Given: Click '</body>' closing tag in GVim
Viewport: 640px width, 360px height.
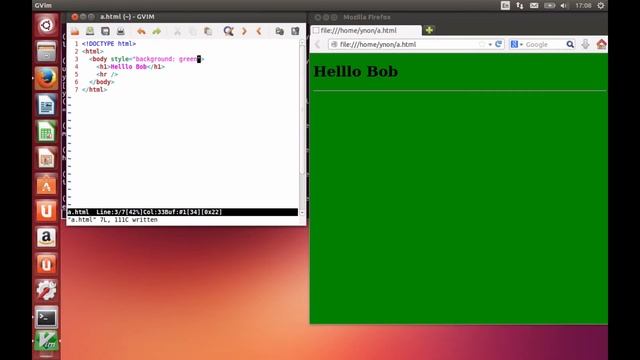Looking at the screenshot, I should [102, 82].
